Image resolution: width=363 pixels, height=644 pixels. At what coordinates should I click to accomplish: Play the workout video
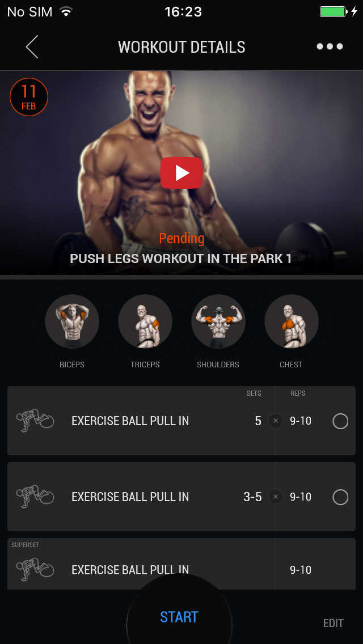[x=181, y=173]
